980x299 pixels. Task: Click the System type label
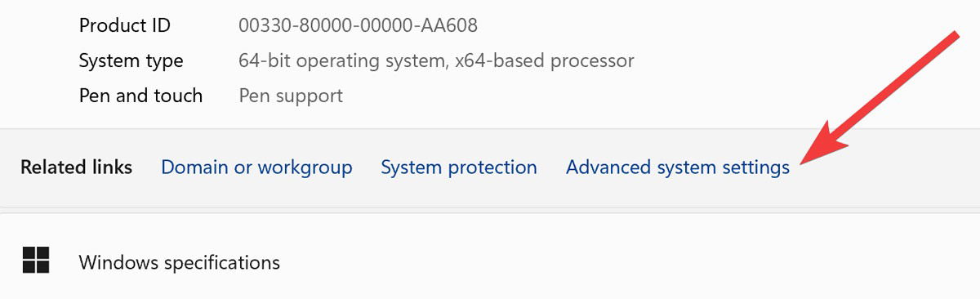131,61
